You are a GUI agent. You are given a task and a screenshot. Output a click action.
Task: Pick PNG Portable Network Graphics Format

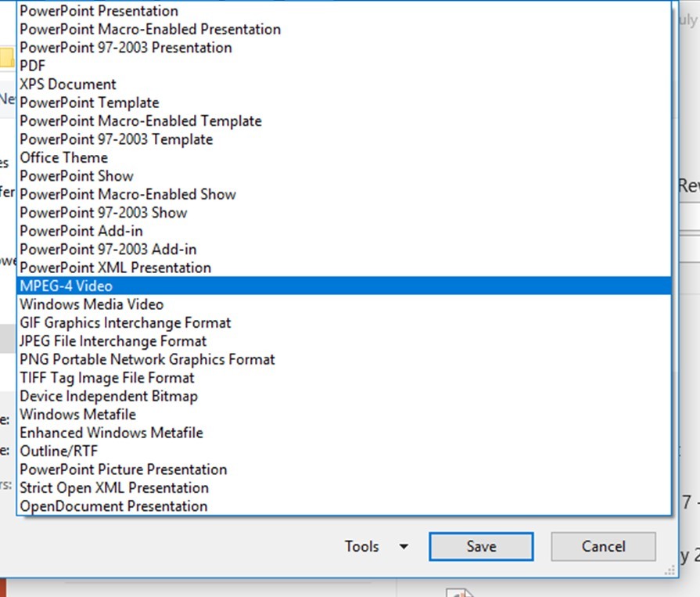click(x=344, y=359)
